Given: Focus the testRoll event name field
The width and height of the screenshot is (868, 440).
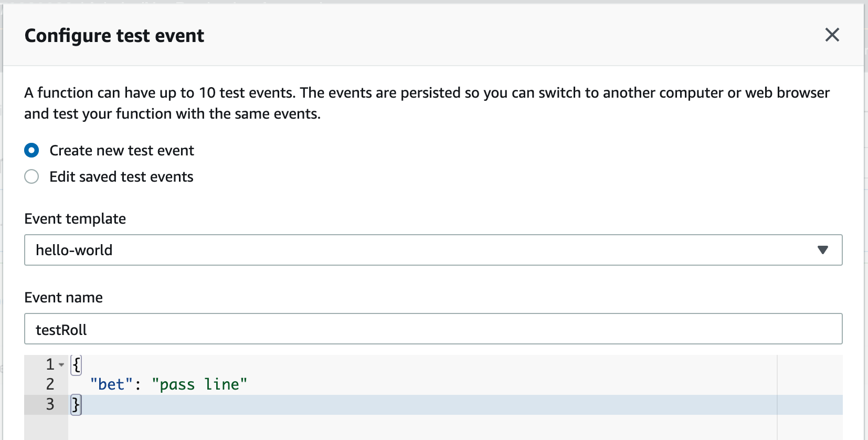Looking at the screenshot, I should click(x=433, y=329).
